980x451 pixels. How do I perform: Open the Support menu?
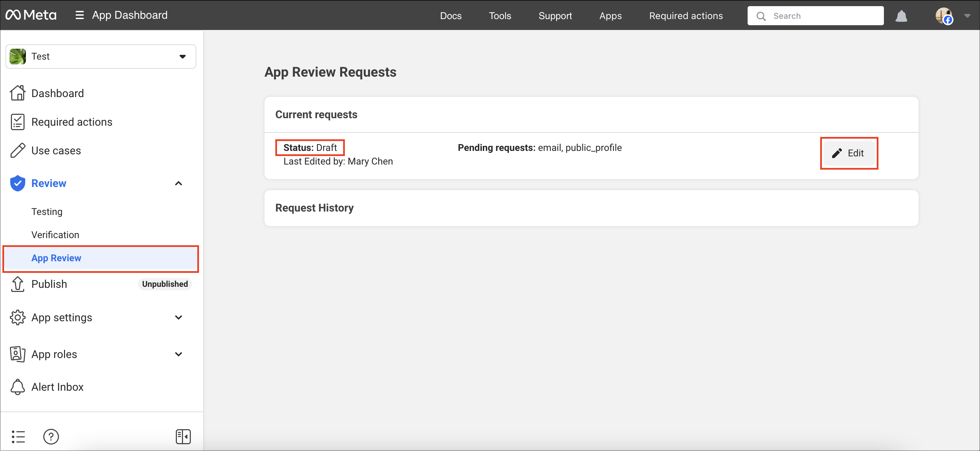click(x=555, y=16)
